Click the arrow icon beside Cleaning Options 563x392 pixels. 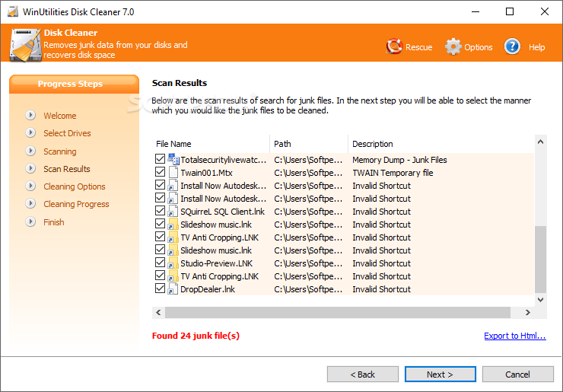coord(30,186)
